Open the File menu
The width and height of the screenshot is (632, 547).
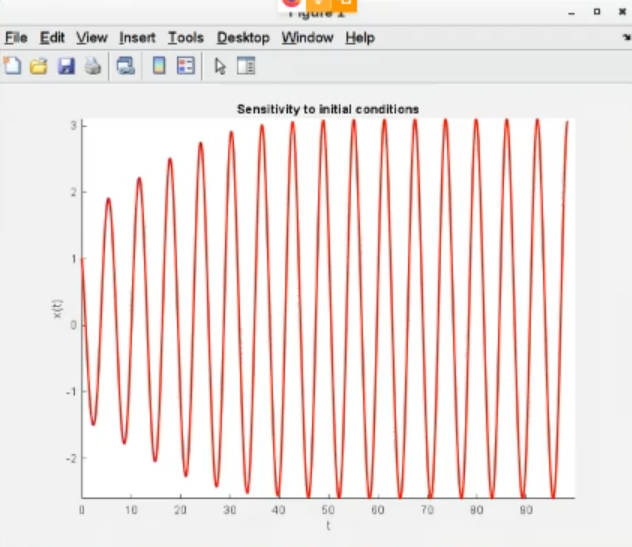pyautogui.click(x=15, y=38)
